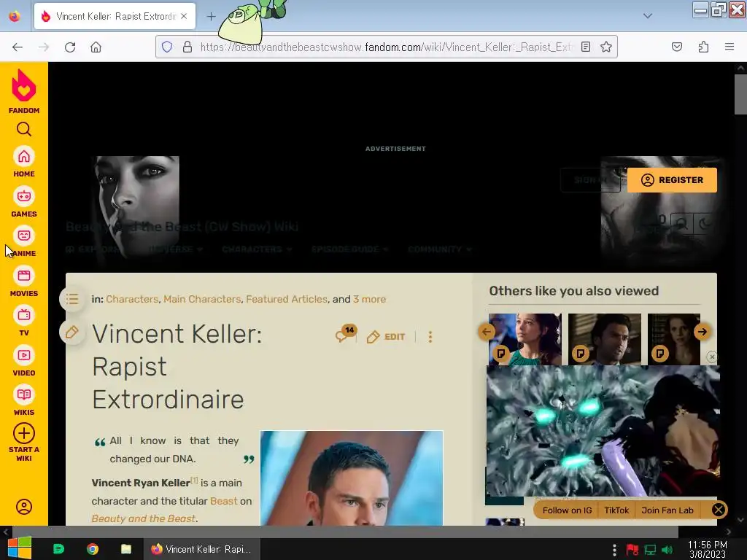747x560 pixels.
Task: Open the Characters category link
Action: (x=132, y=299)
